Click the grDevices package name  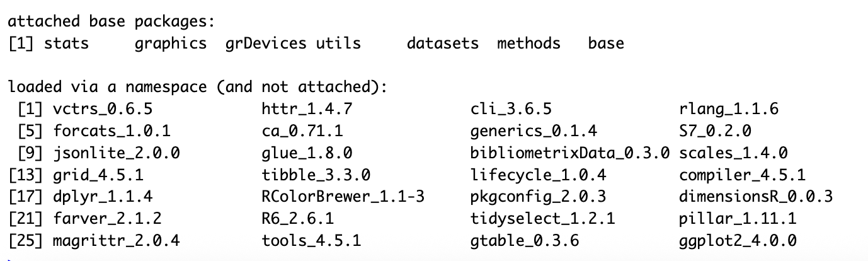coord(266,43)
